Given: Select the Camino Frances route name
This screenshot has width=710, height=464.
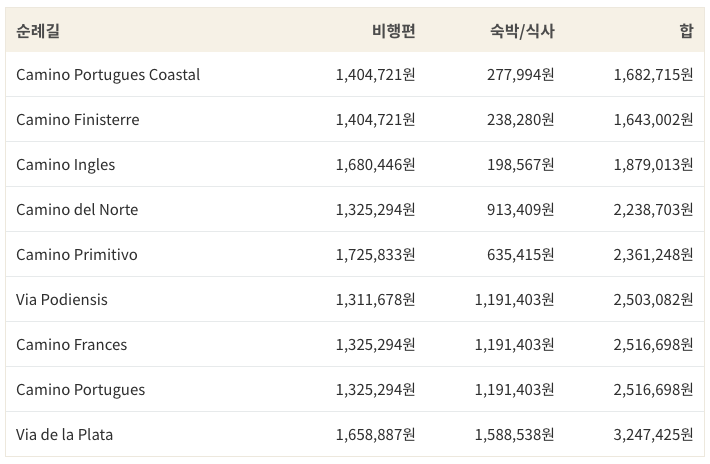Looking at the screenshot, I should pos(72,345).
